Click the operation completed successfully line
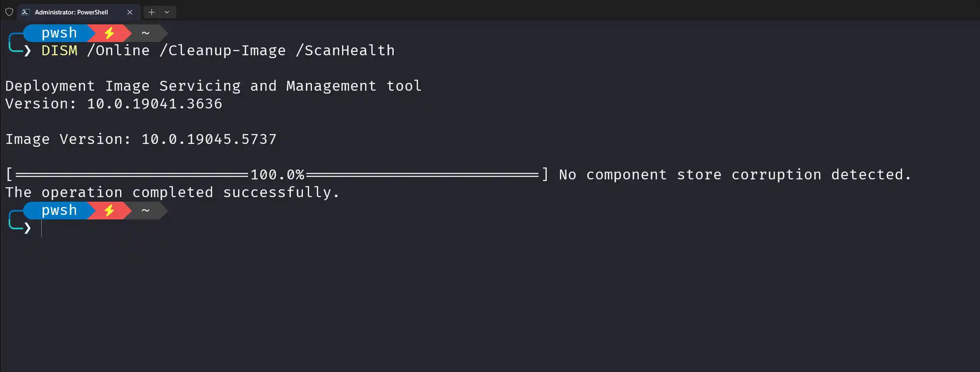The height and width of the screenshot is (372, 980). tap(172, 192)
